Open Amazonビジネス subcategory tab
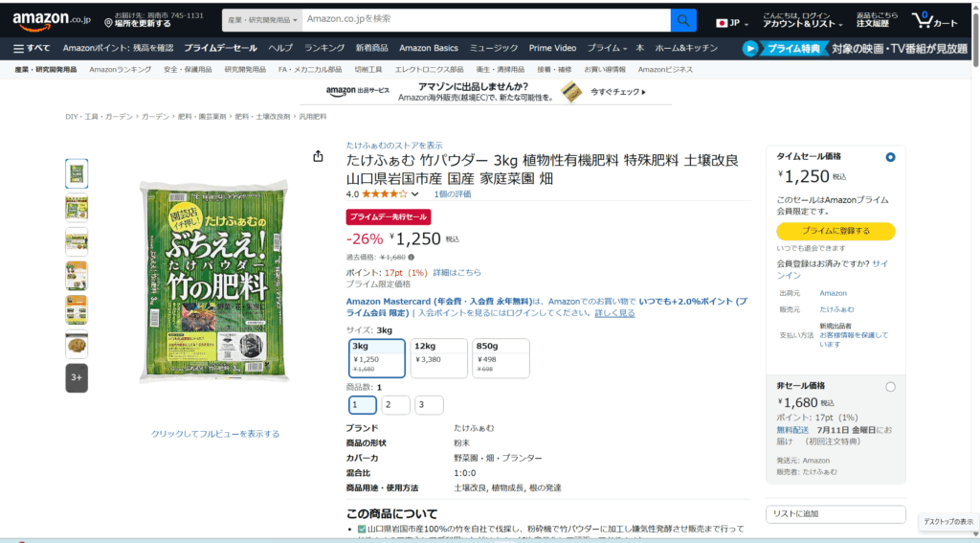 [665, 70]
